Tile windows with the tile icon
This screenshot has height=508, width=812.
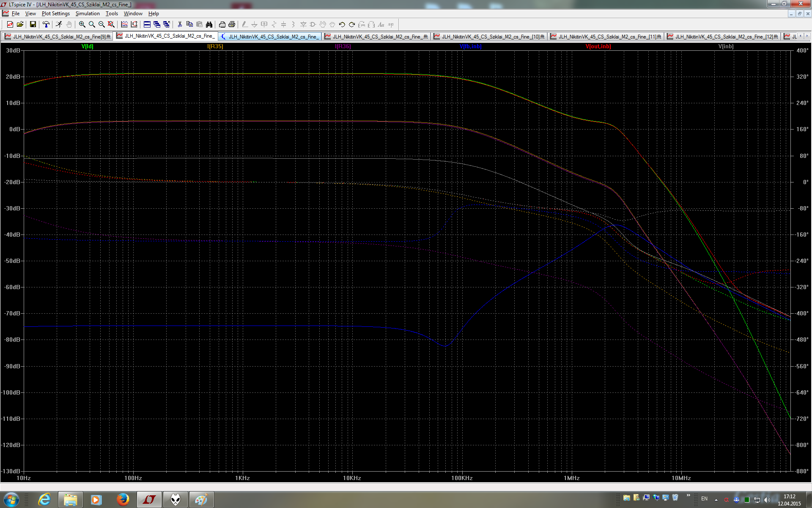click(147, 25)
